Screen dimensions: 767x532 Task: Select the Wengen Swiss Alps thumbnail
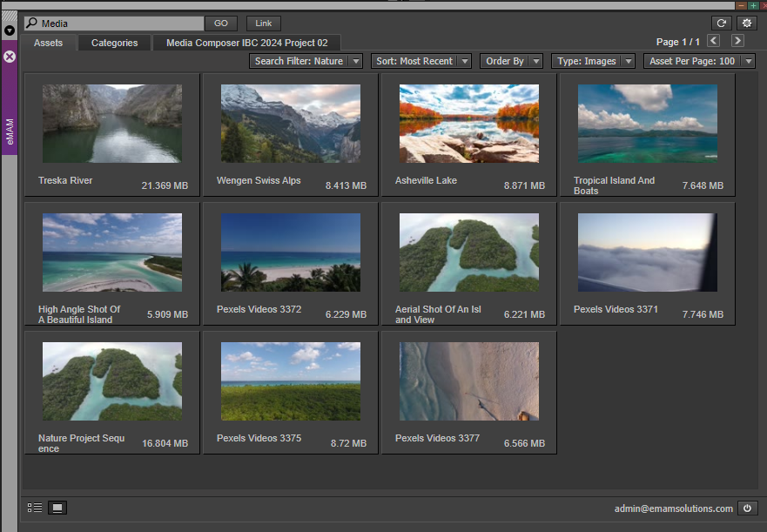[291, 124]
